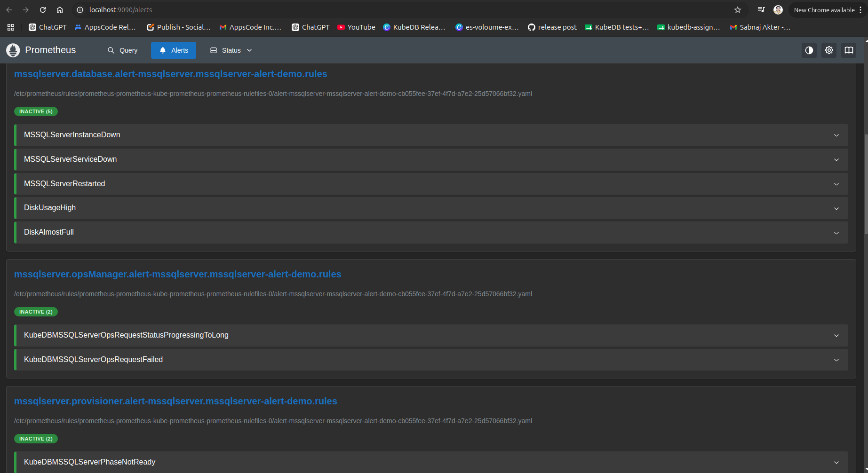Click the browser home icon

pyautogui.click(x=60, y=10)
